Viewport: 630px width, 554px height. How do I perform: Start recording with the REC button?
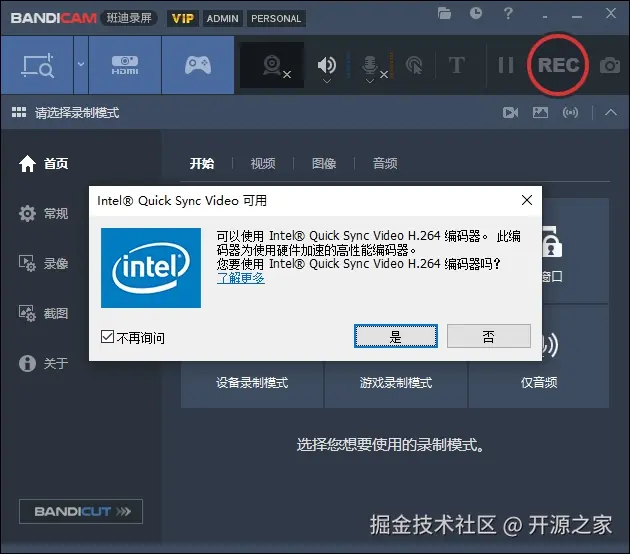point(558,65)
